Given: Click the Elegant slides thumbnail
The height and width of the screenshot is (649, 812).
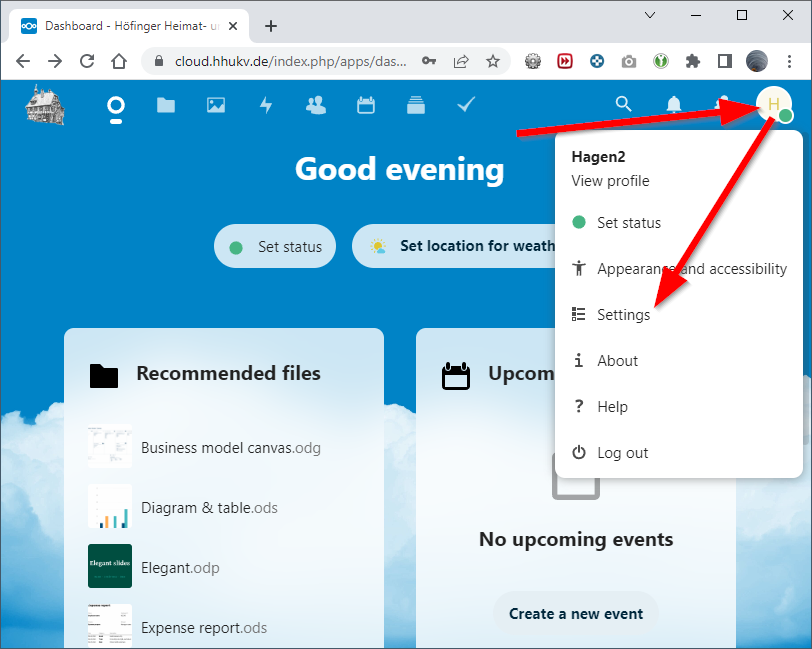Looking at the screenshot, I should coord(110,566).
